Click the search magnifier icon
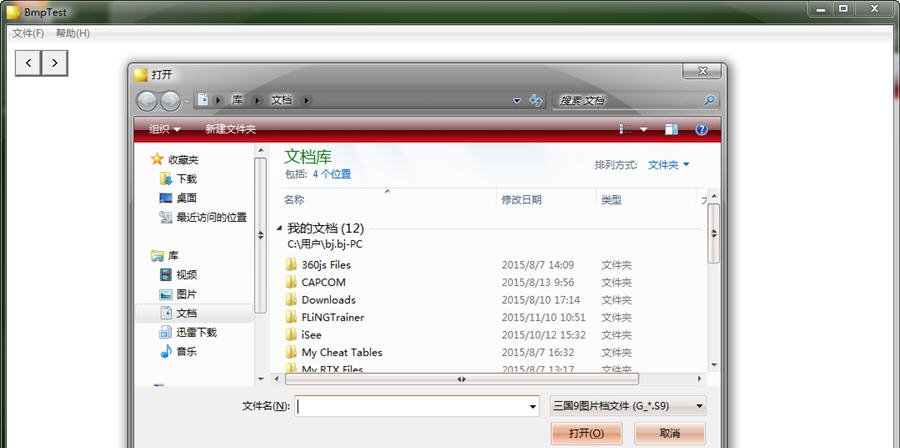900x448 pixels. (709, 100)
